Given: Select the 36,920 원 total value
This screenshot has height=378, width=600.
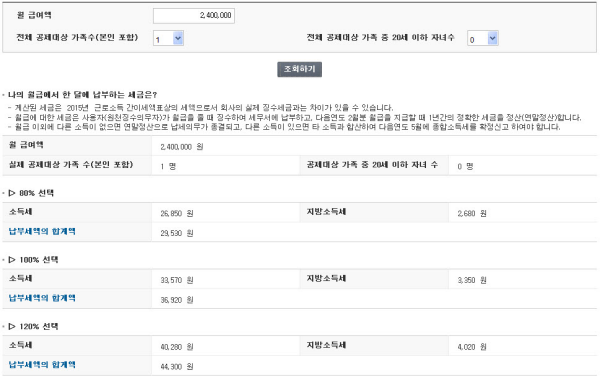Looking at the screenshot, I should [177, 300].
